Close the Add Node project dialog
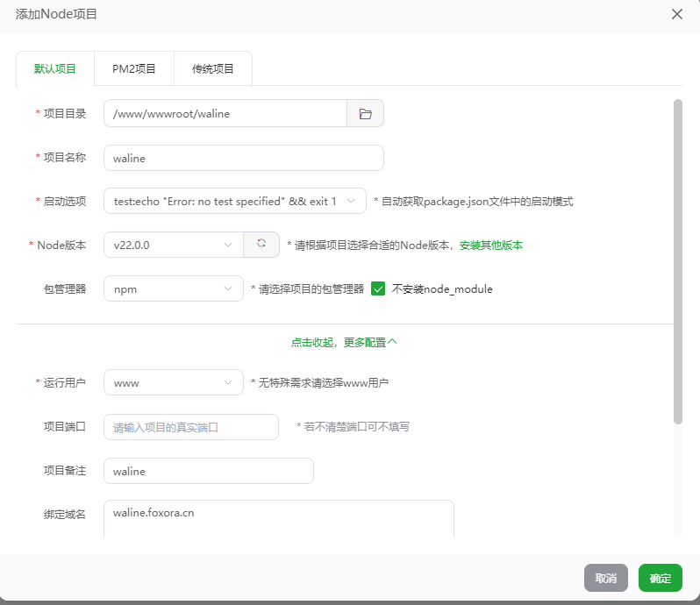700x605 pixels. [x=676, y=14]
